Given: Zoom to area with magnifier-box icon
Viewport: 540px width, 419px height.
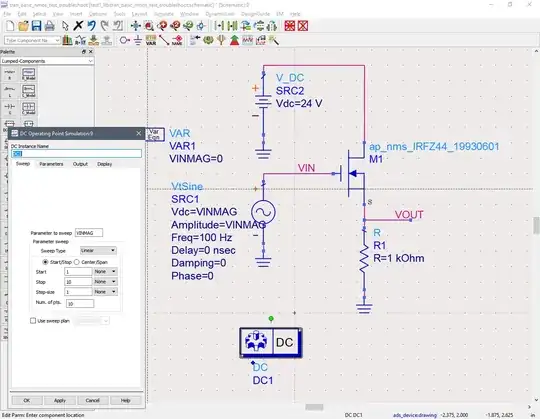Looking at the screenshot, I should coord(149,26).
